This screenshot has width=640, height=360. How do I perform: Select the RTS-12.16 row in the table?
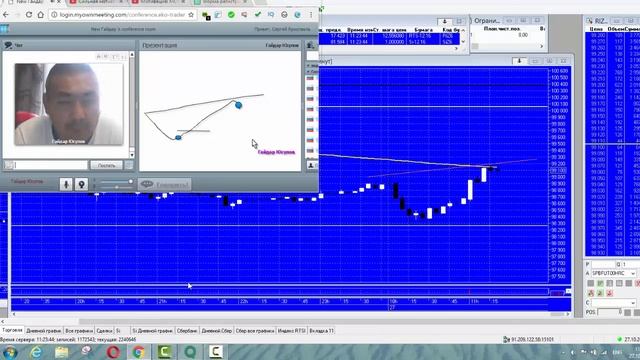[x=389, y=36]
